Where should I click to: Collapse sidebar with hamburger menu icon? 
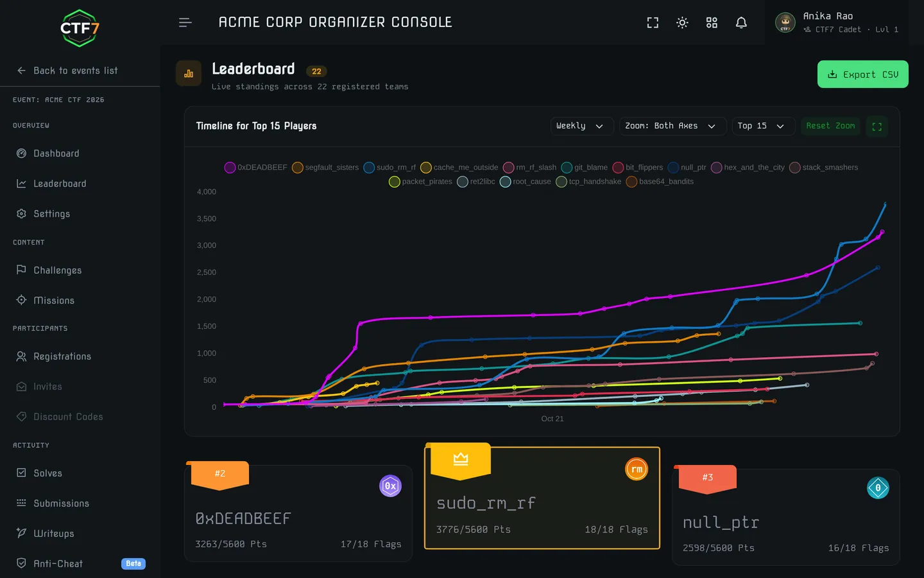tap(185, 22)
